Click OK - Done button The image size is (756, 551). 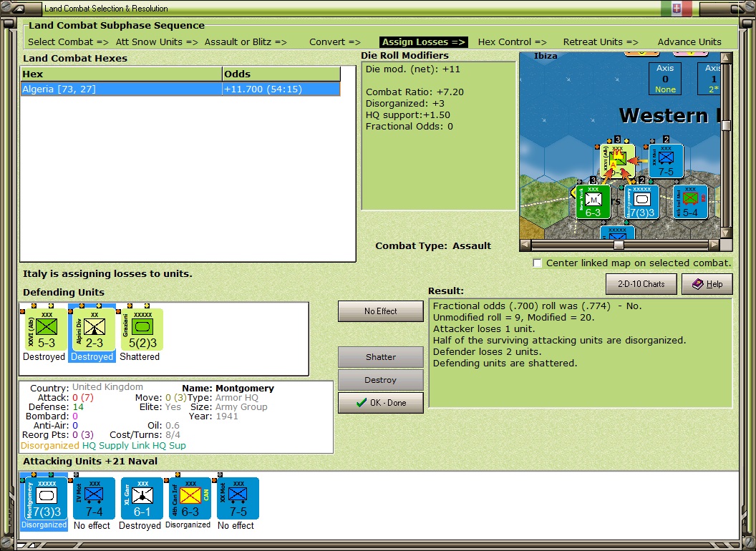[380, 403]
